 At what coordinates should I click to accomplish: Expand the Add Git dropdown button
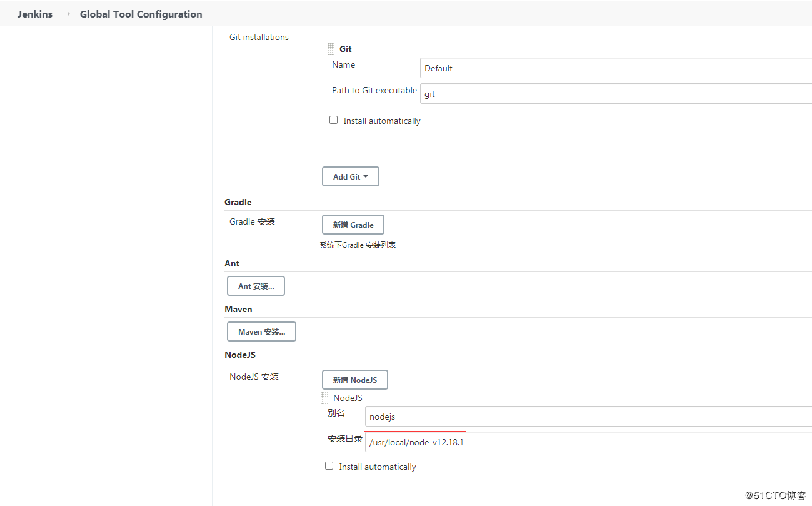coord(350,177)
